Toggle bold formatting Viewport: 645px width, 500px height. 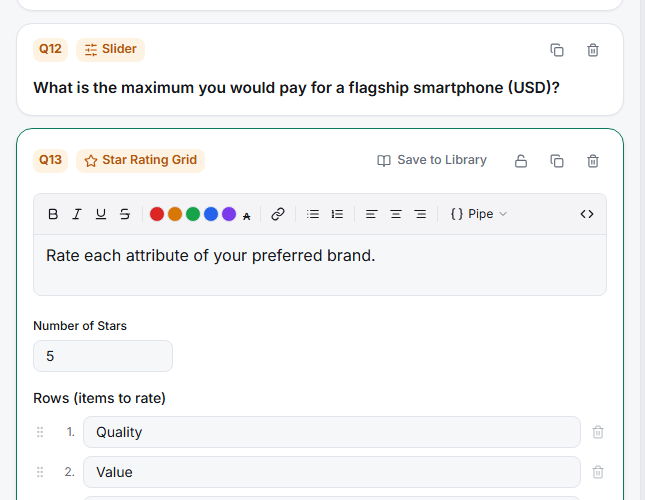[53, 214]
